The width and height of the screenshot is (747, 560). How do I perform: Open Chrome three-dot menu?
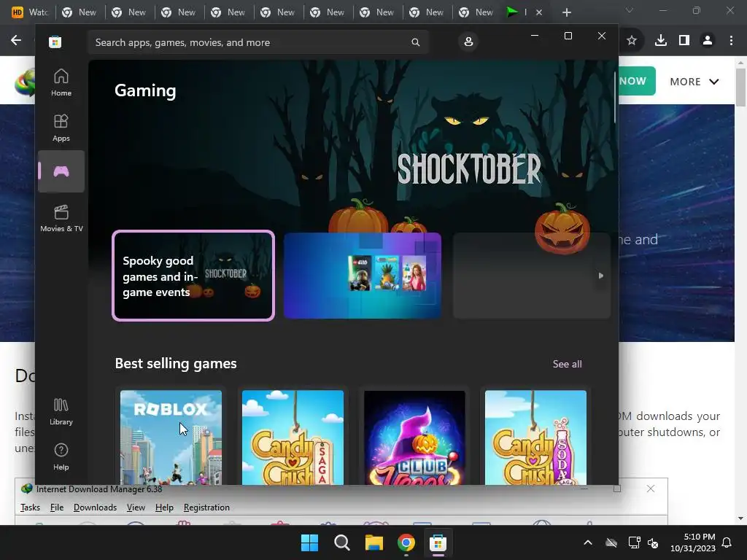pos(731,41)
